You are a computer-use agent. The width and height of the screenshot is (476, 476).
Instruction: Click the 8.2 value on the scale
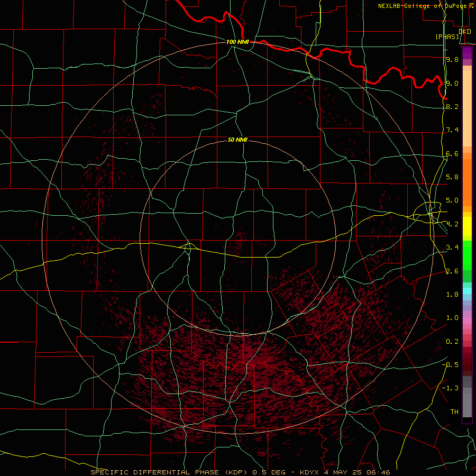click(x=452, y=106)
